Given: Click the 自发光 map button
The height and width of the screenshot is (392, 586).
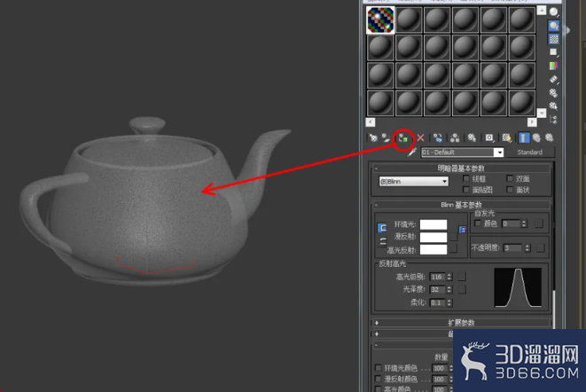Looking at the screenshot, I should coord(538,223).
